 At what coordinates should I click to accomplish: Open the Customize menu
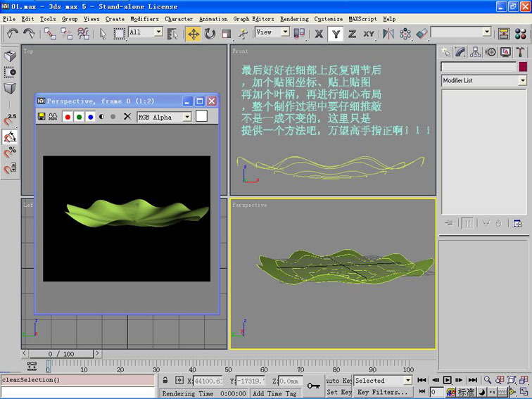(328, 19)
